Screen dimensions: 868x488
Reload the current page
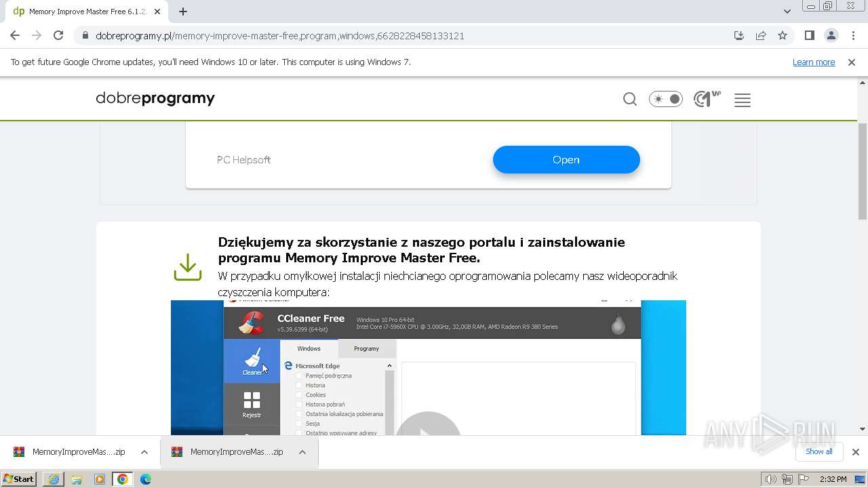(58, 36)
